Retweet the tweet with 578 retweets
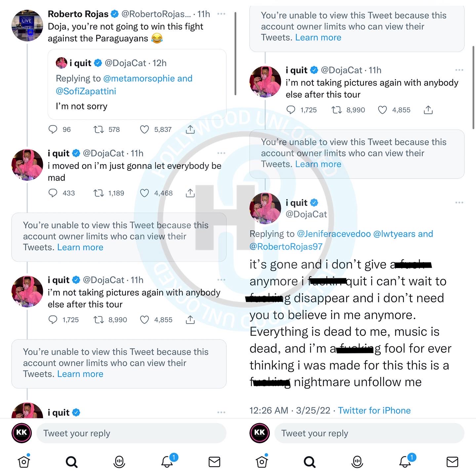The height and width of the screenshot is (476, 476). [99, 130]
